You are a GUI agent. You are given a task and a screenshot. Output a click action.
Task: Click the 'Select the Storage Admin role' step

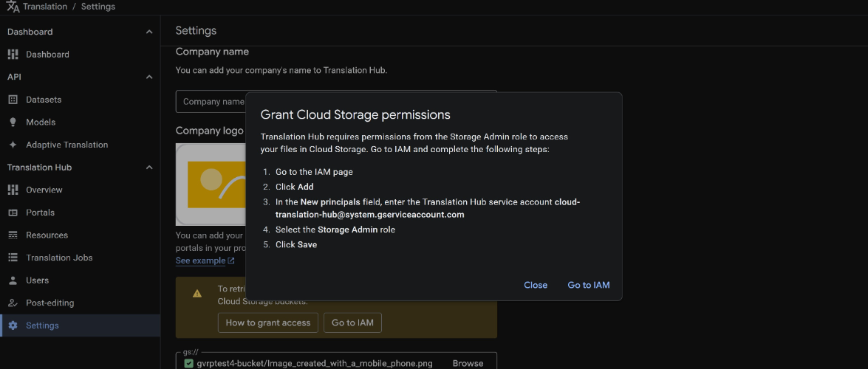click(x=335, y=229)
